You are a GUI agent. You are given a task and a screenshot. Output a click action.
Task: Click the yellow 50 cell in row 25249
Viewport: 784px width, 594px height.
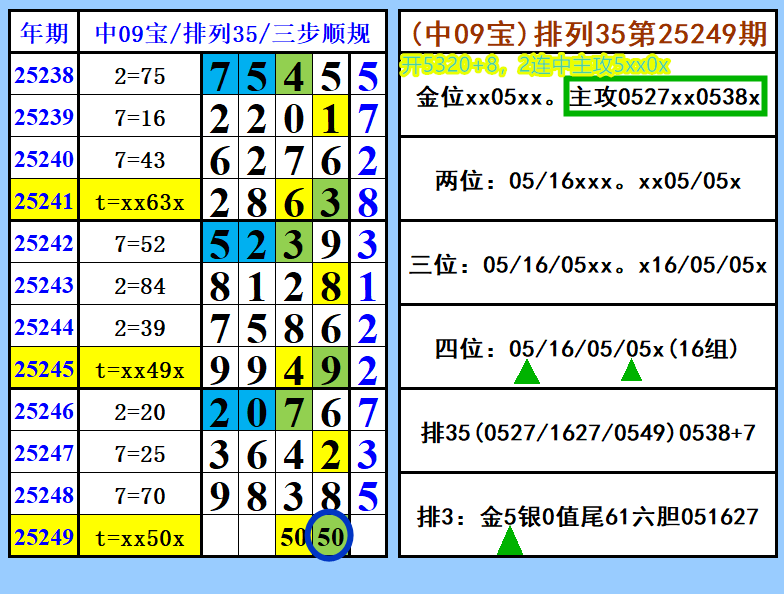coord(294,536)
